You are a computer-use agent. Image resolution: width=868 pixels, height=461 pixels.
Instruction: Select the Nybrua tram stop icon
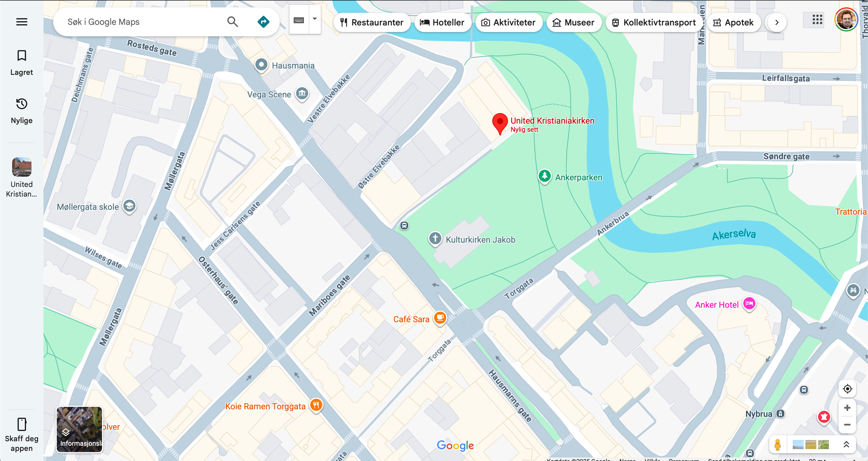click(x=780, y=414)
